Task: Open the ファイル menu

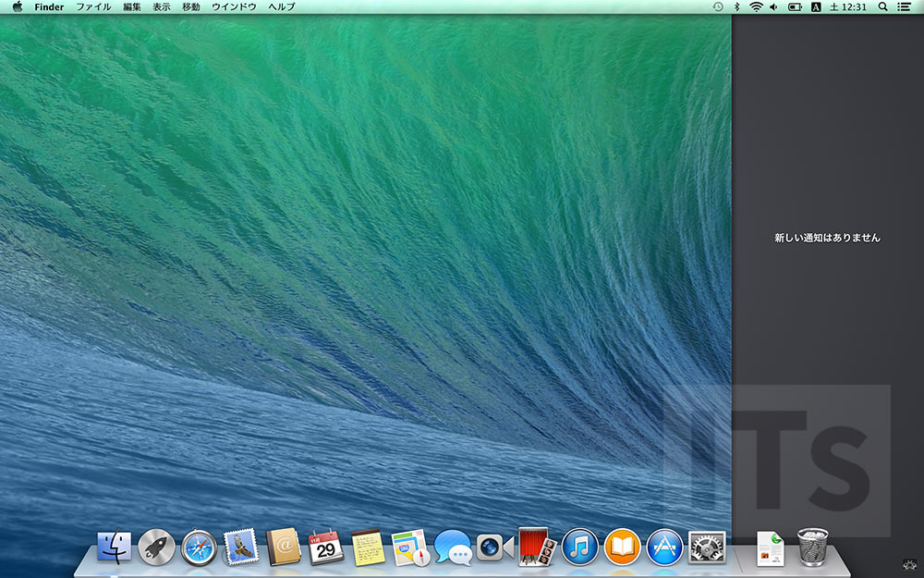Action: click(x=93, y=7)
